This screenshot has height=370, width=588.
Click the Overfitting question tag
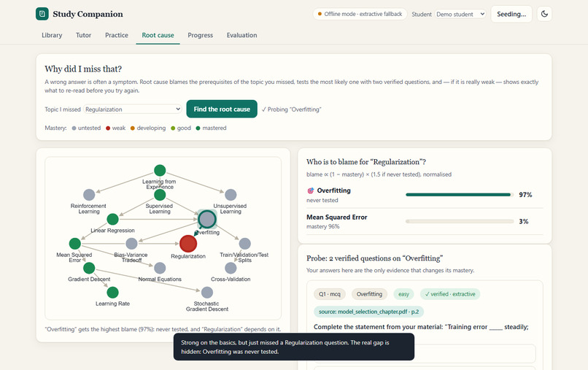tap(369, 294)
